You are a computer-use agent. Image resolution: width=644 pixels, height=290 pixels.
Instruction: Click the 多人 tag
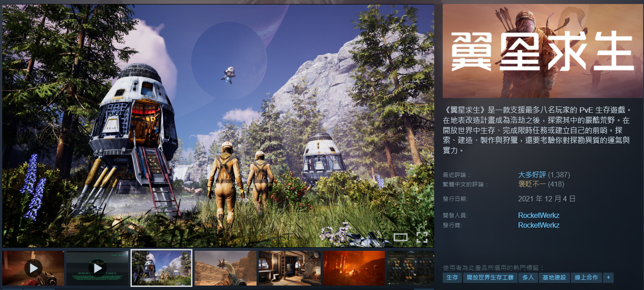(528, 278)
